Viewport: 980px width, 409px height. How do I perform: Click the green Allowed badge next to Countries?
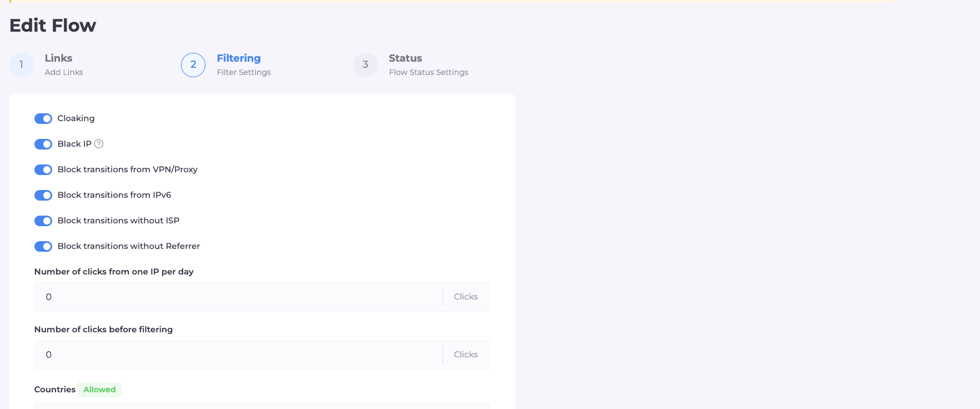(x=99, y=390)
